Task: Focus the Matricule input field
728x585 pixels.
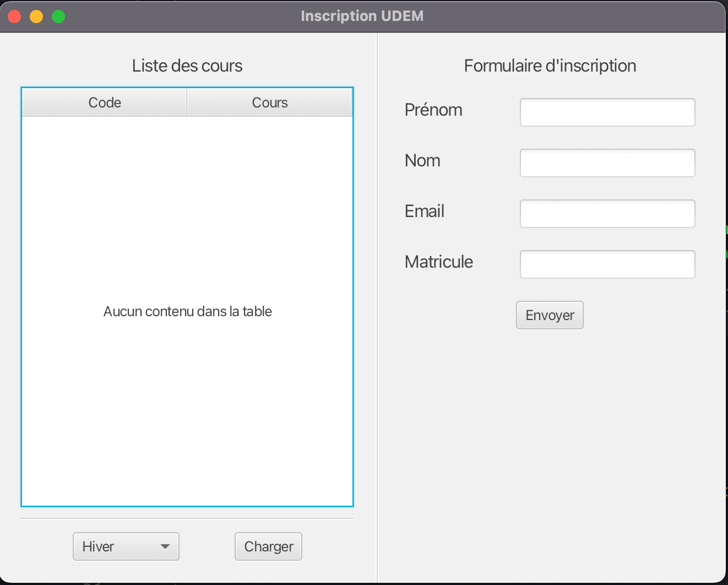Action: pos(607,264)
